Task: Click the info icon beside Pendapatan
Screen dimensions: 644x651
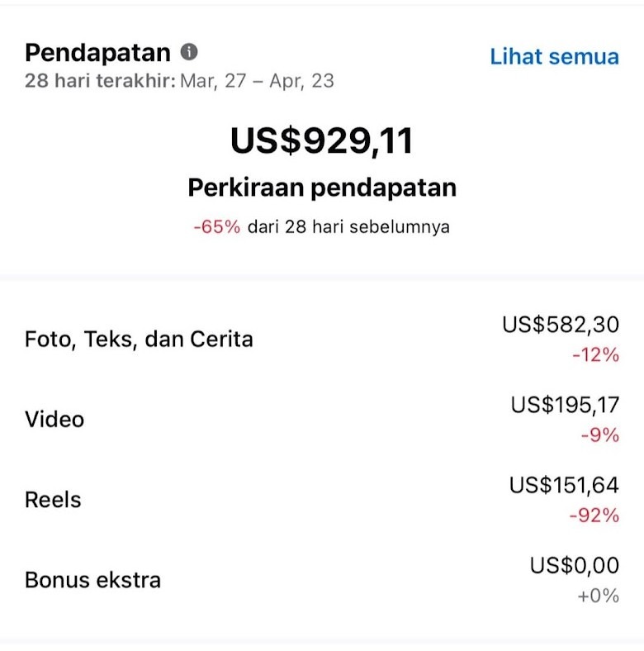Action: pyautogui.click(x=189, y=52)
